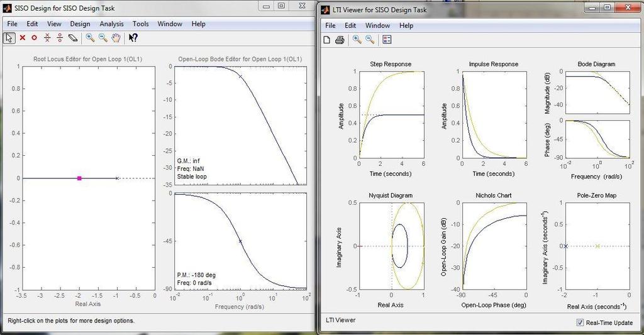Choose the add real pole (red X) tool

[23, 38]
